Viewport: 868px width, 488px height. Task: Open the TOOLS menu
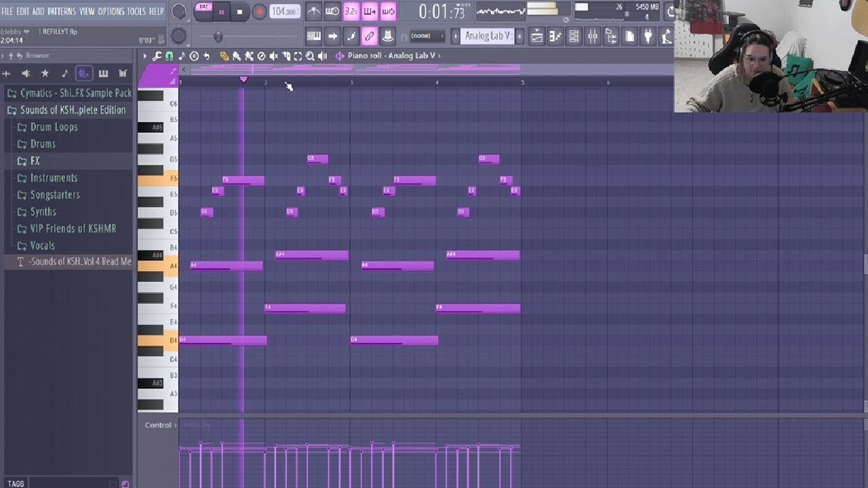[136, 12]
